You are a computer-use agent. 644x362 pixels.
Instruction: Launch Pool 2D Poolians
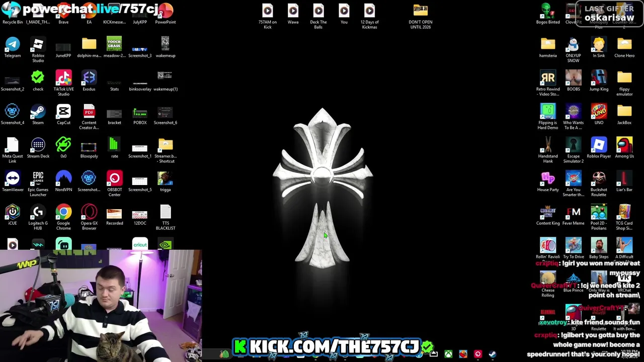pos(599,217)
